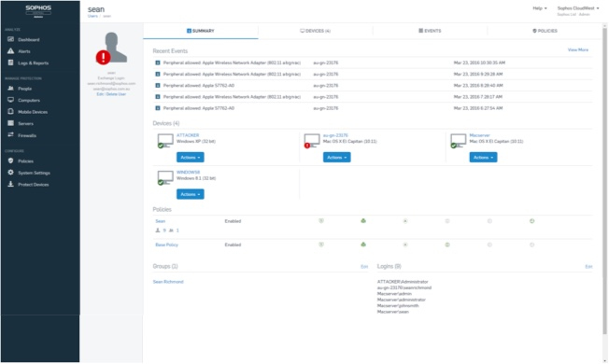
Task: Click info icon for 6:27:54 AM event
Action: tap(157, 108)
